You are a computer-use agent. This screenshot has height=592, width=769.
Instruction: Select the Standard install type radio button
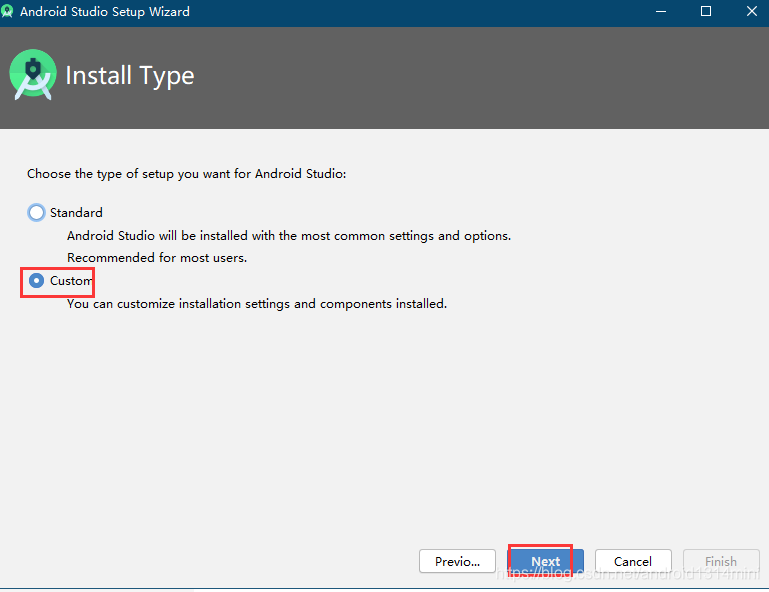[x=36, y=212]
